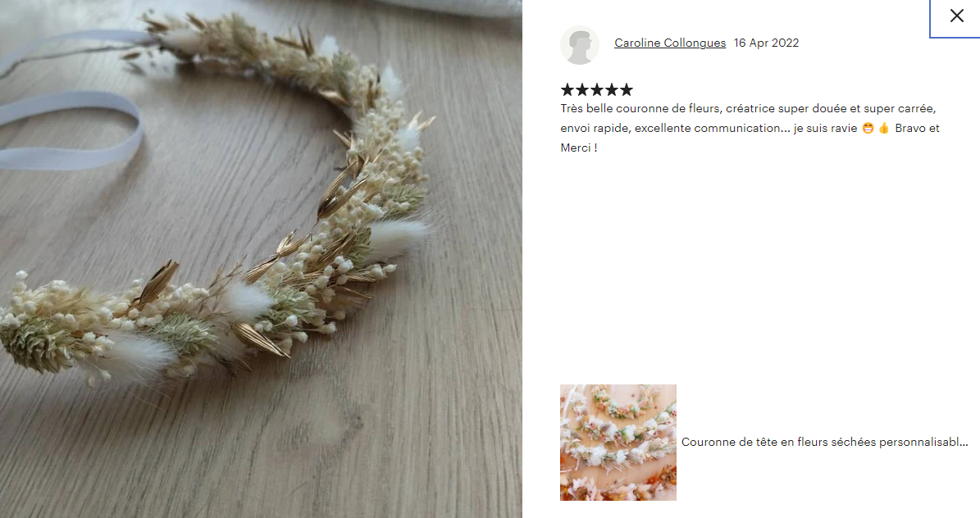The image size is (980, 518).
Task: Click the grinning face emoji in review
Action: (868, 128)
